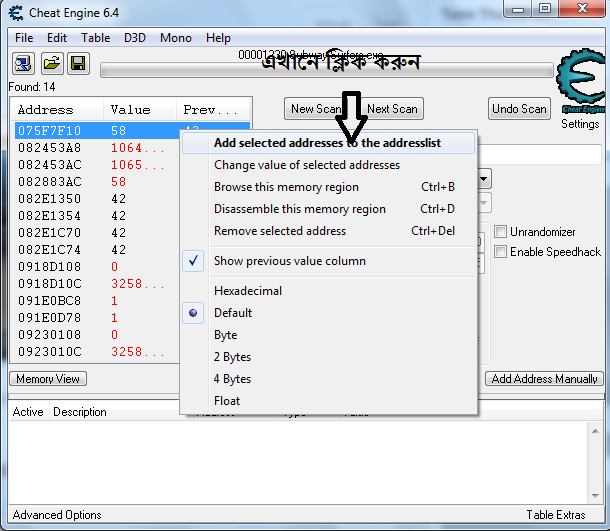Switch display to Hexadecimal
610x531 pixels.
[x=328, y=291]
